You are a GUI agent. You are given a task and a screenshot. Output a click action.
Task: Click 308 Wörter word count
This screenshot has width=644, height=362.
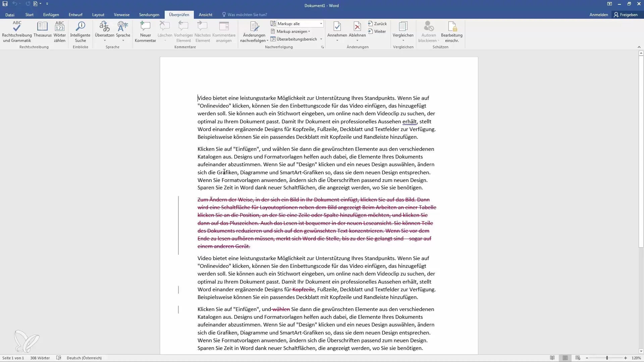pos(40,358)
